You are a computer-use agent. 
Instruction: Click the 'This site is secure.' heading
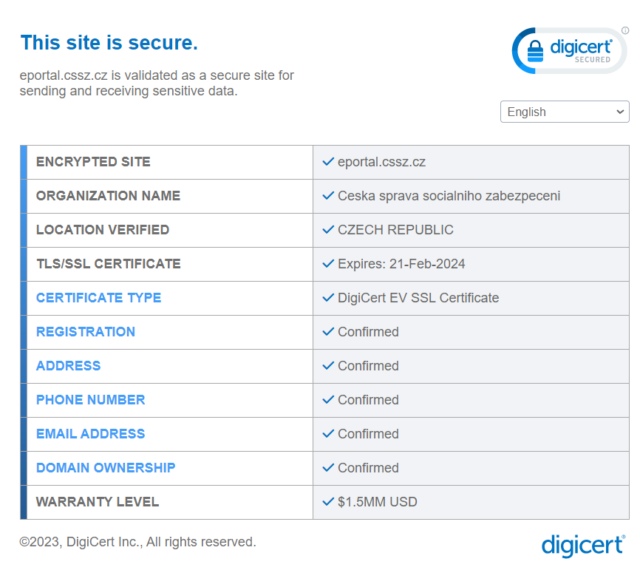pos(109,42)
